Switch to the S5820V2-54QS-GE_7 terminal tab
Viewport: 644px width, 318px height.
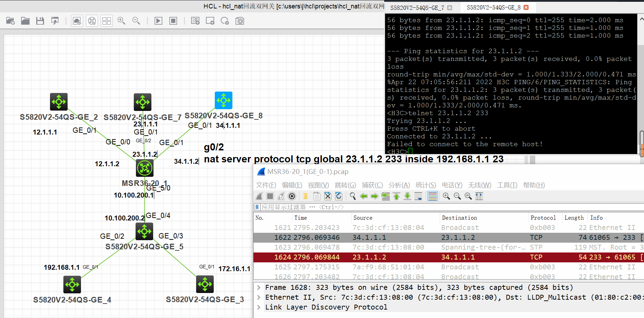(x=417, y=8)
